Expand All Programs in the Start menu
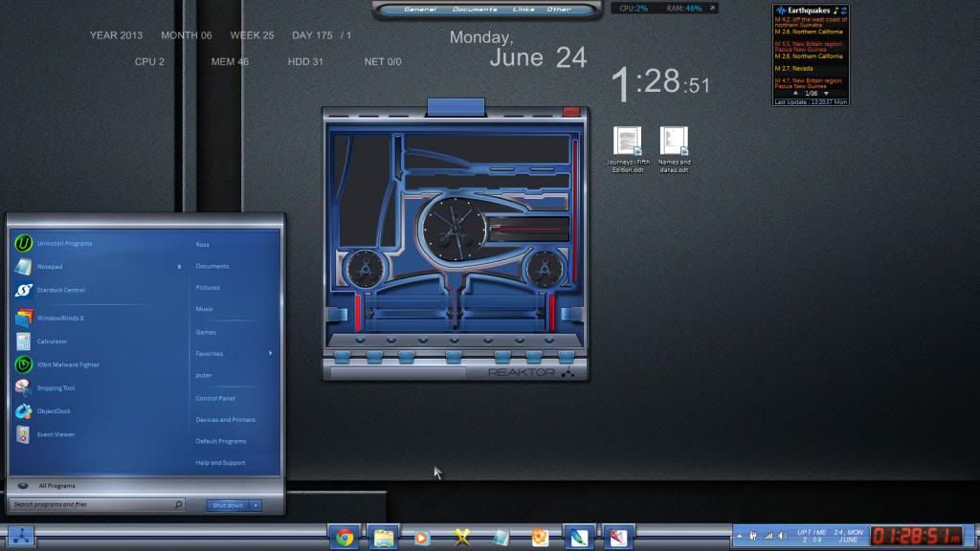The width and height of the screenshot is (980, 551). click(56, 485)
